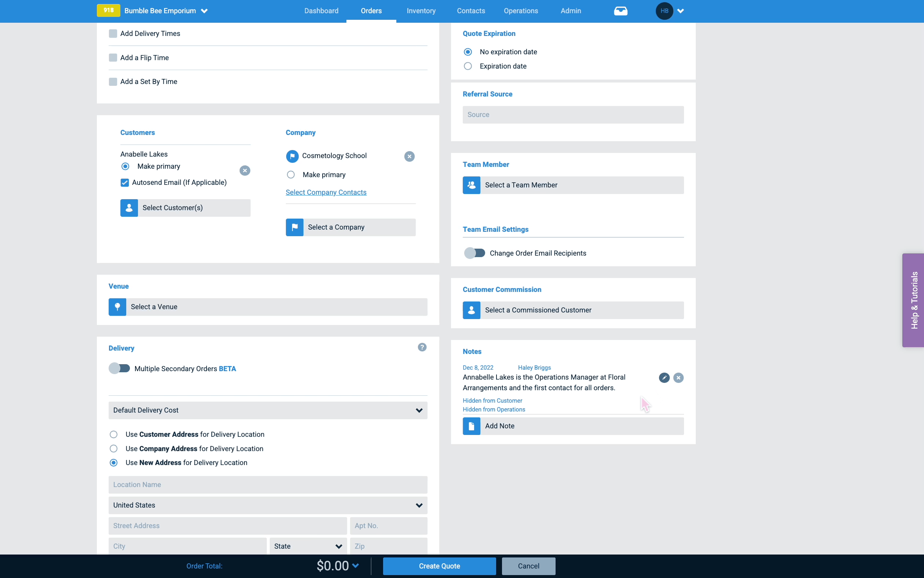Select Make primary for Cosmetology School
The image size is (924, 578).
(291, 175)
